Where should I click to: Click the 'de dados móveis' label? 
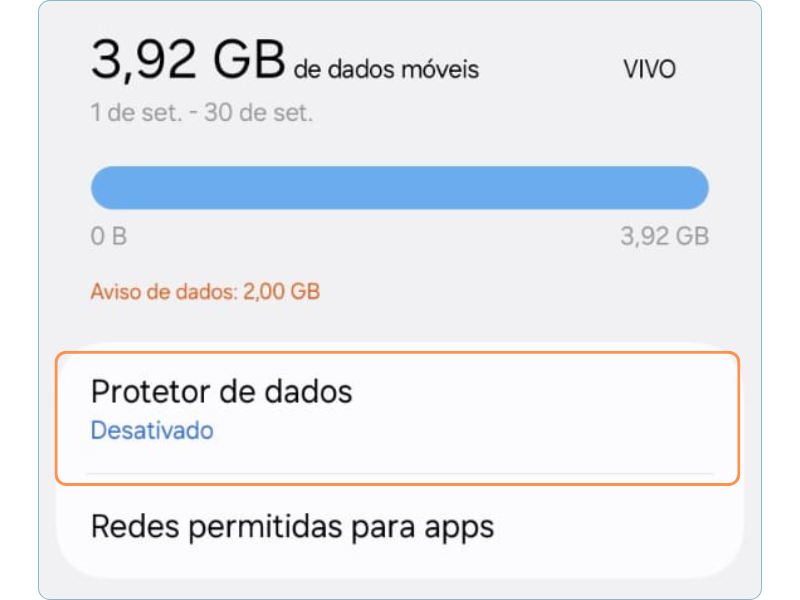pyautogui.click(x=386, y=70)
